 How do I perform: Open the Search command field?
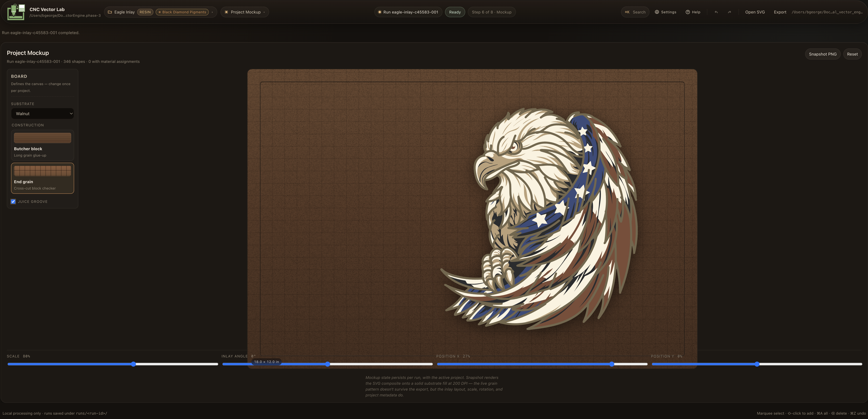click(635, 12)
